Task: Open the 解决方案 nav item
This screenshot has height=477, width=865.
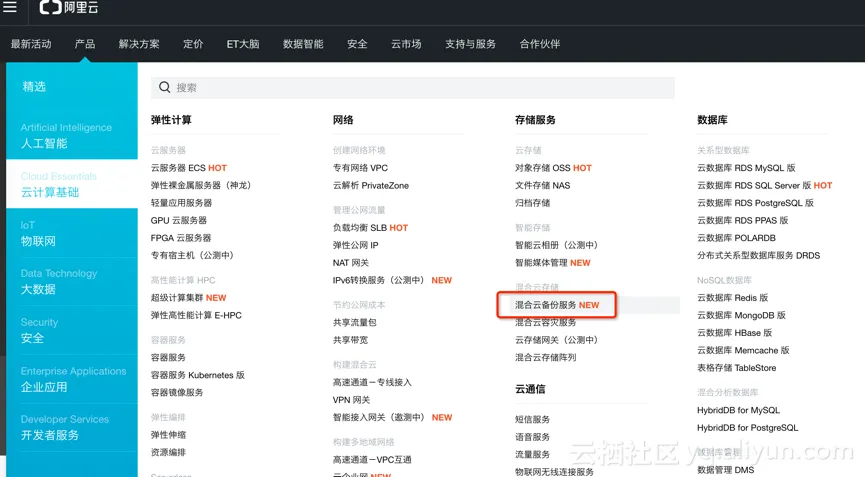Action: click(139, 44)
